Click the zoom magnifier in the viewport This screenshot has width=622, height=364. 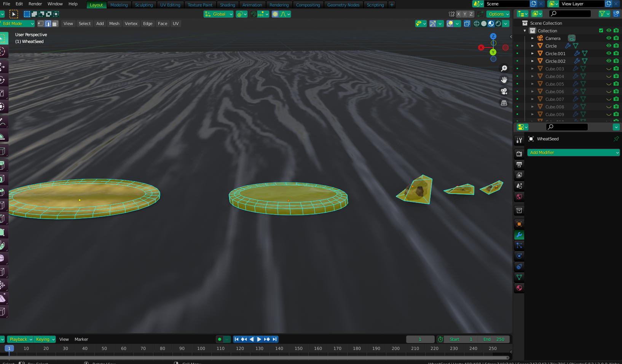click(x=504, y=68)
